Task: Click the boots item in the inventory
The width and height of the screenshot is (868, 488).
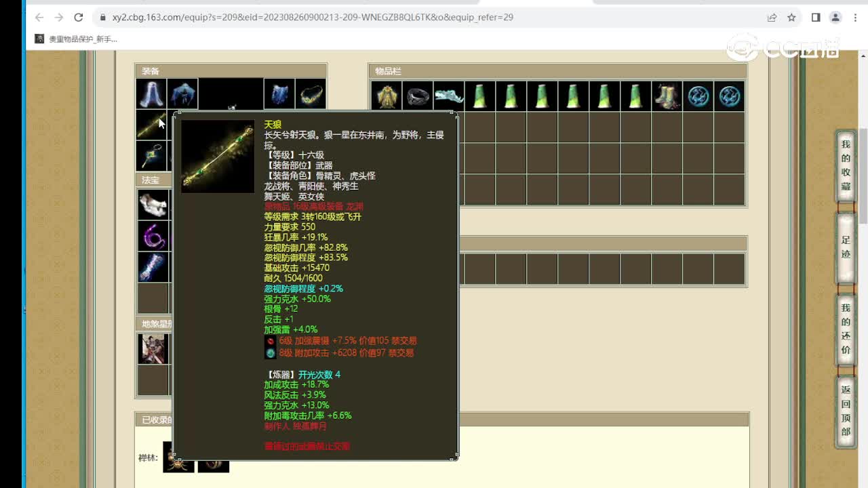Action: click(x=667, y=96)
